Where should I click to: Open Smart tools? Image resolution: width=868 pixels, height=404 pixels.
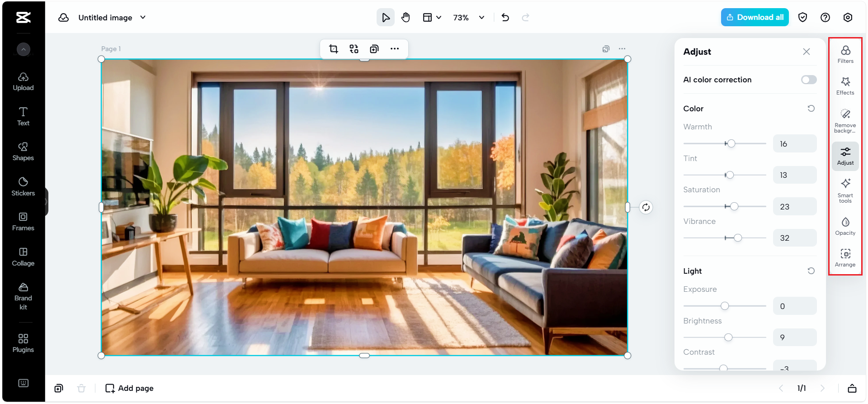coord(845,190)
